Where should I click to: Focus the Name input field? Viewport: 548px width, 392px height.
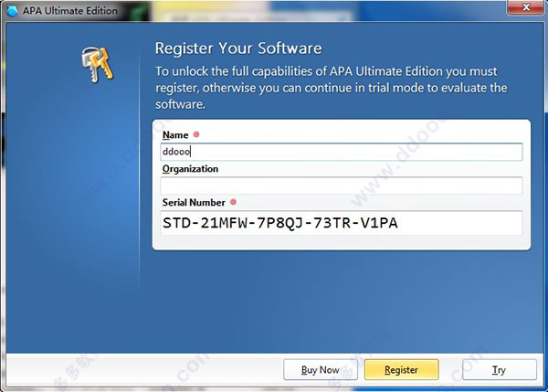tap(342, 152)
